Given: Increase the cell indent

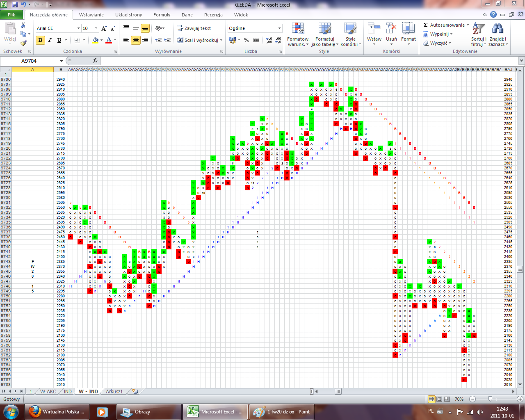Looking at the screenshot, I should pyautogui.click(x=167, y=40).
